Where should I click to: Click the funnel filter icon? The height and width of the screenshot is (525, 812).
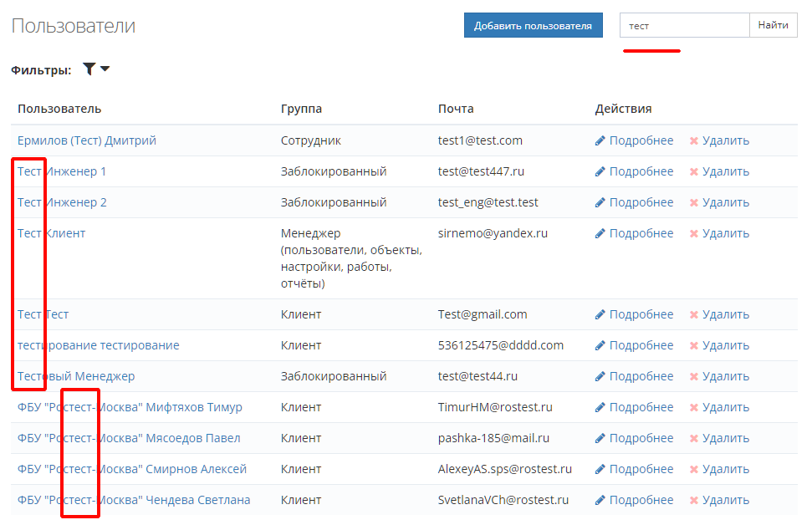[89, 69]
